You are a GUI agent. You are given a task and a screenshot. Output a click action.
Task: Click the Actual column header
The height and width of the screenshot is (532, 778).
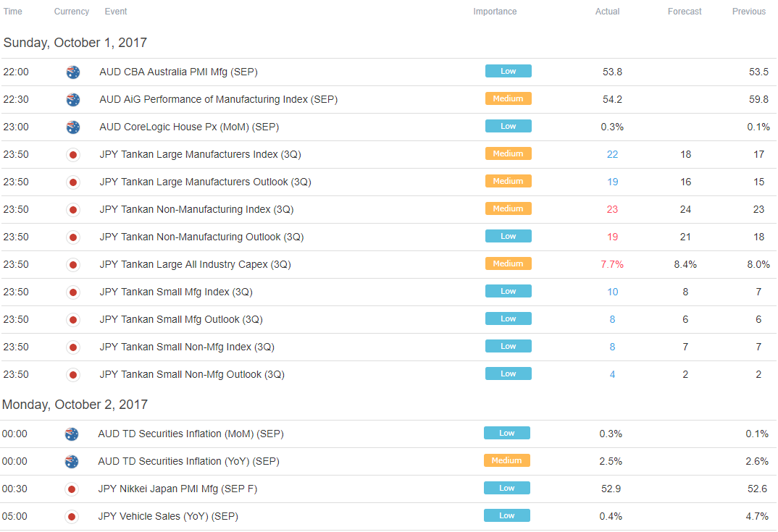(x=607, y=12)
